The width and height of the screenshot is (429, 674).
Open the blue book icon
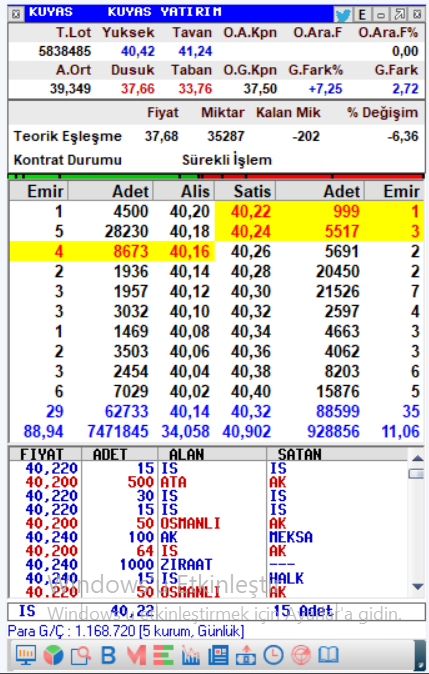pyautogui.click(x=328, y=655)
